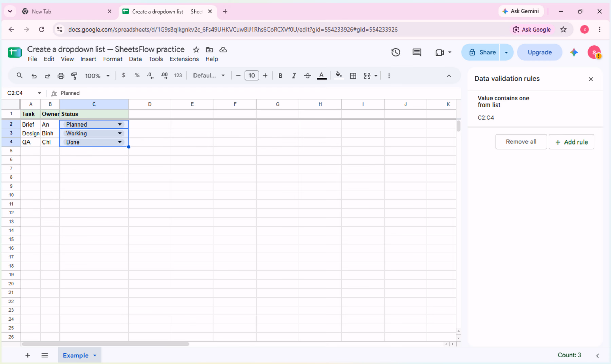Expand the Working status dropdown
This screenshot has height=364, width=611.
pyautogui.click(x=120, y=133)
